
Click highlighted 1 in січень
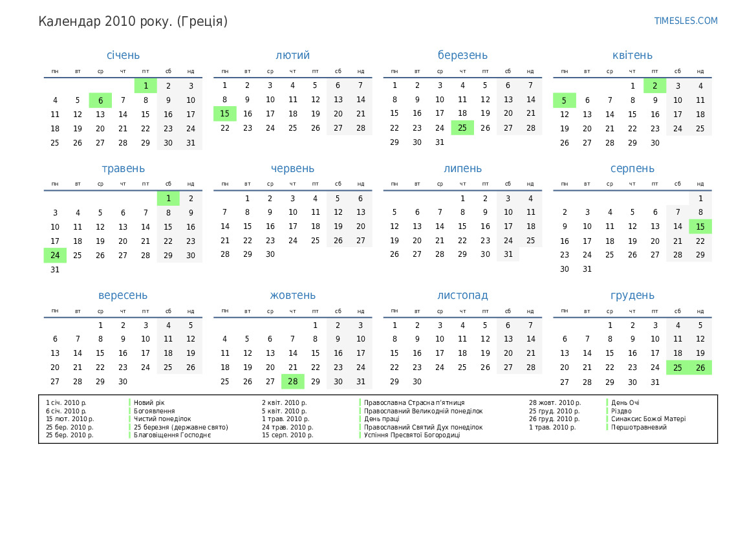146,86
